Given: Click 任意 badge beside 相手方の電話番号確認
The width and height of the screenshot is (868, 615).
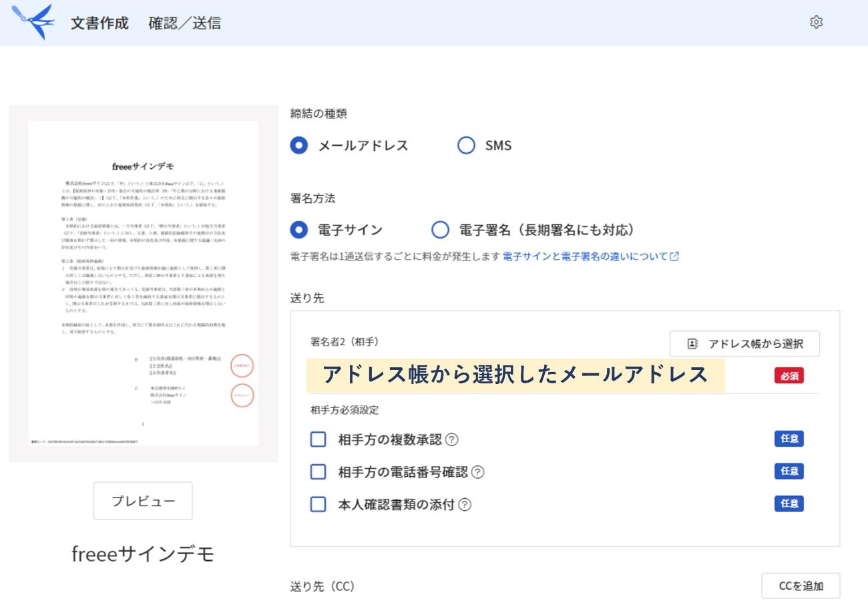Looking at the screenshot, I should [789, 471].
